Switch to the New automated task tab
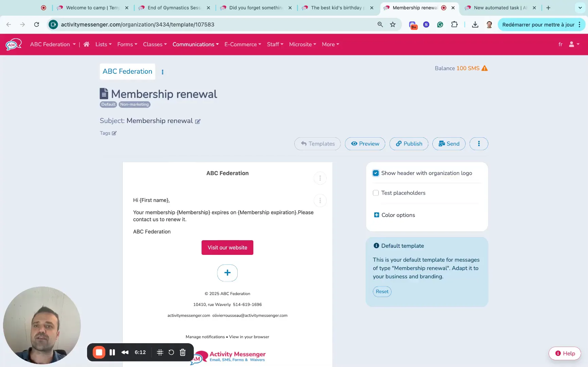Image resolution: width=588 pixels, height=367 pixels. tap(498, 7)
